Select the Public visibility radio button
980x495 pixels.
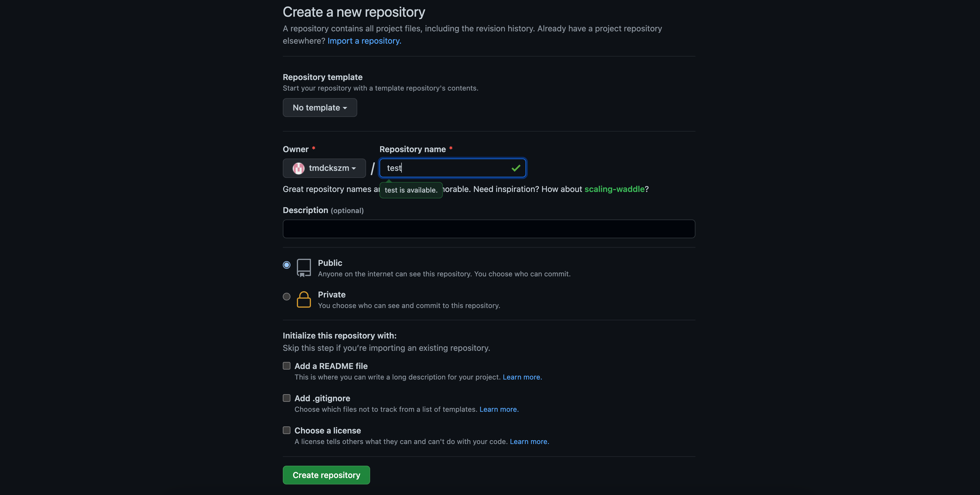(x=286, y=265)
